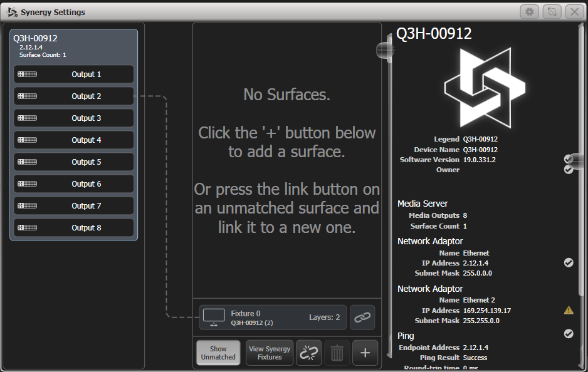
Task: Select the Output 2 entry
Action: point(73,96)
